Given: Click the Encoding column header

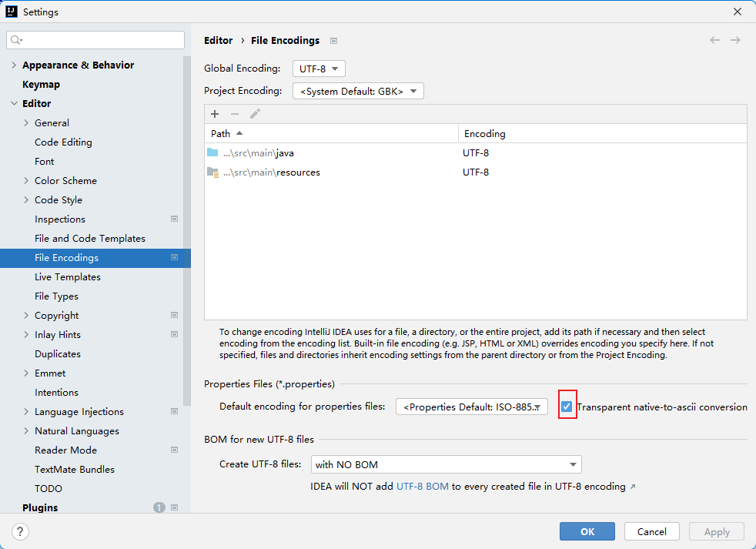Looking at the screenshot, I should coord(602,134).
